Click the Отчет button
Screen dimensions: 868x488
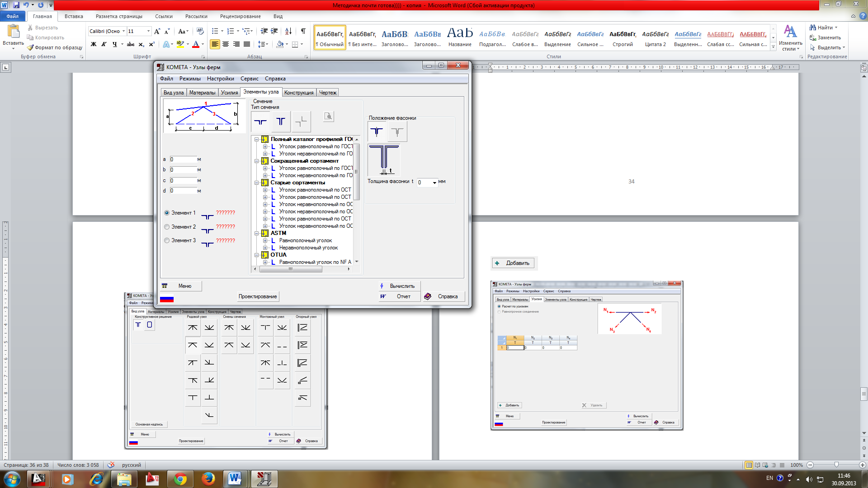[x=399, y=296]
